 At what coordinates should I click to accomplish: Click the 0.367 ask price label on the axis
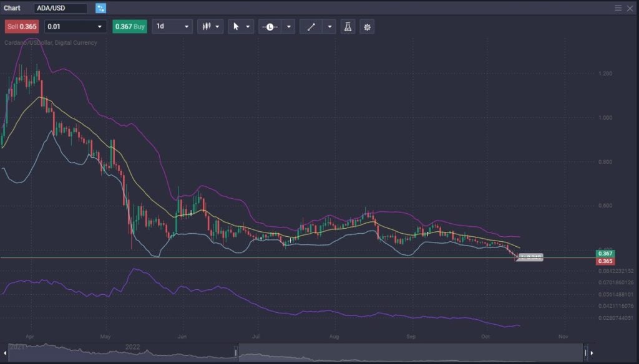[x=605, y=254]
